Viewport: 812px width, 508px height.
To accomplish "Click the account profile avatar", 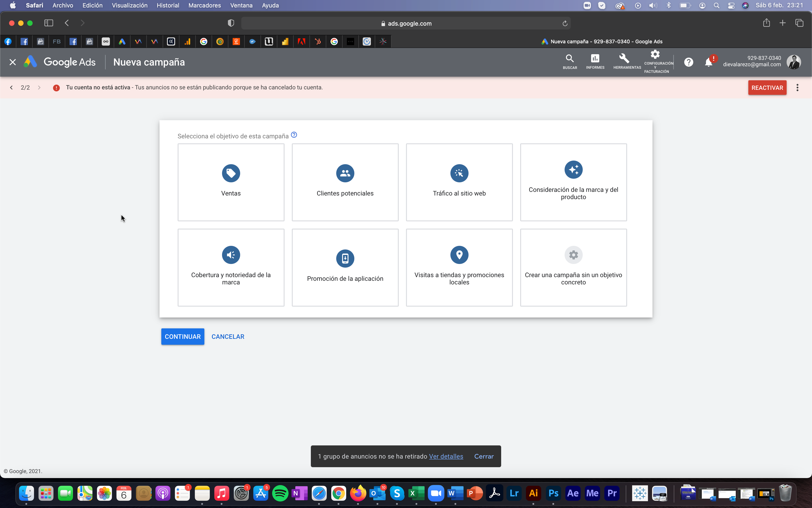I will click(x=794, y=62).
